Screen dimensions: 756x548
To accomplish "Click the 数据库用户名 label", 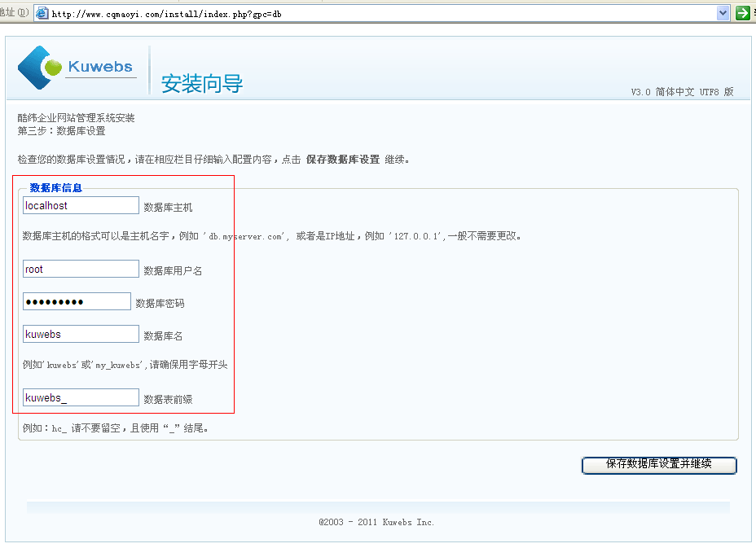I will (x=173, y=271).
